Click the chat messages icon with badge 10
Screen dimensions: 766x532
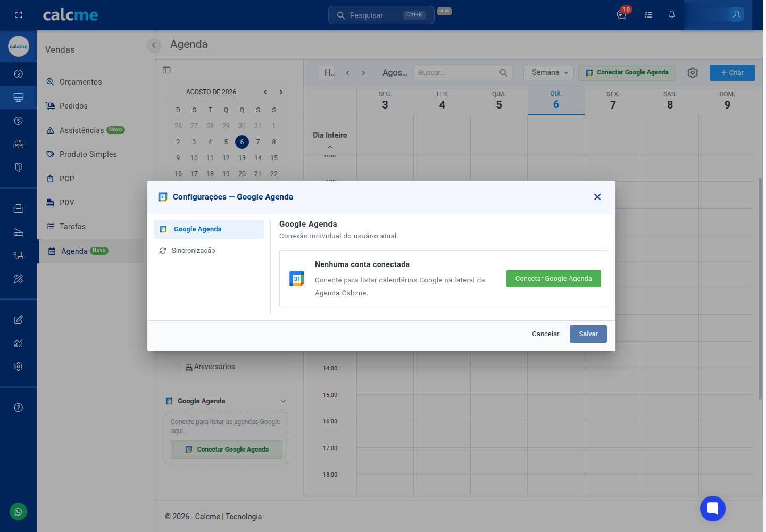(x=621, y=15)
